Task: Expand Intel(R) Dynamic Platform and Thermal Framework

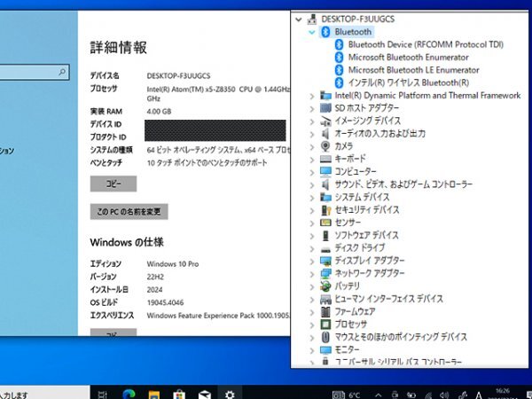Action: 312,96
